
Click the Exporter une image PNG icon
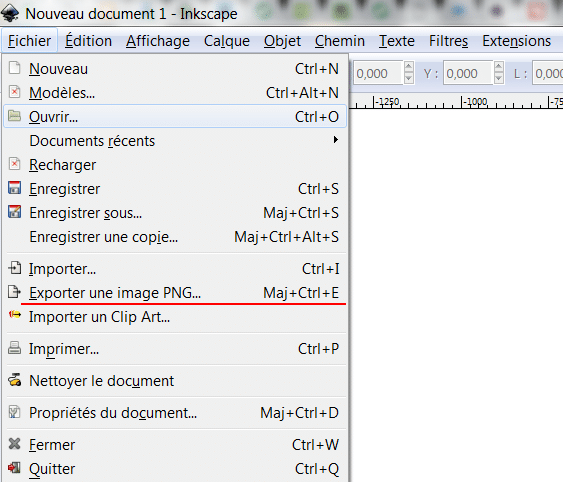[x=14, y=292]
